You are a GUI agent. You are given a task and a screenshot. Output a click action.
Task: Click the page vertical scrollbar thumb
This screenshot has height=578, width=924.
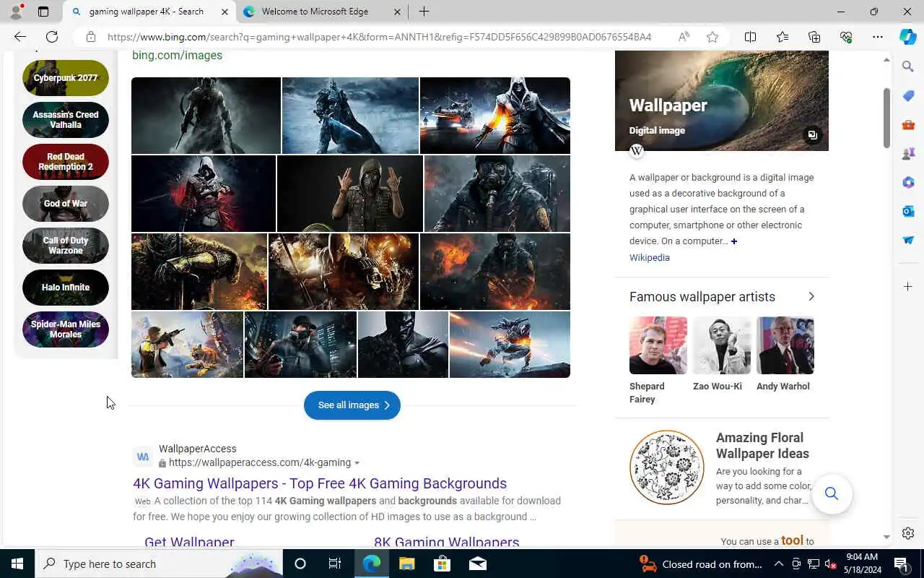click(x=886, y=118)
